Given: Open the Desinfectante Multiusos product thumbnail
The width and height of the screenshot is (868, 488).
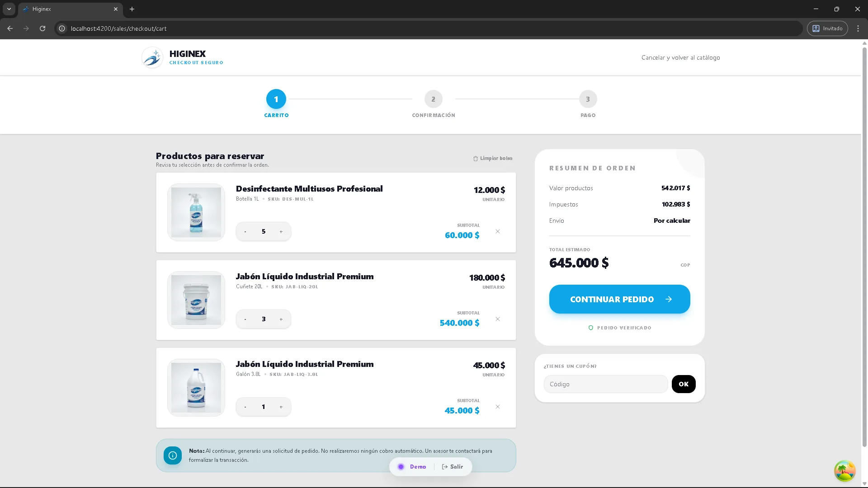Looking at the screenshot, I should pos(196,212).
